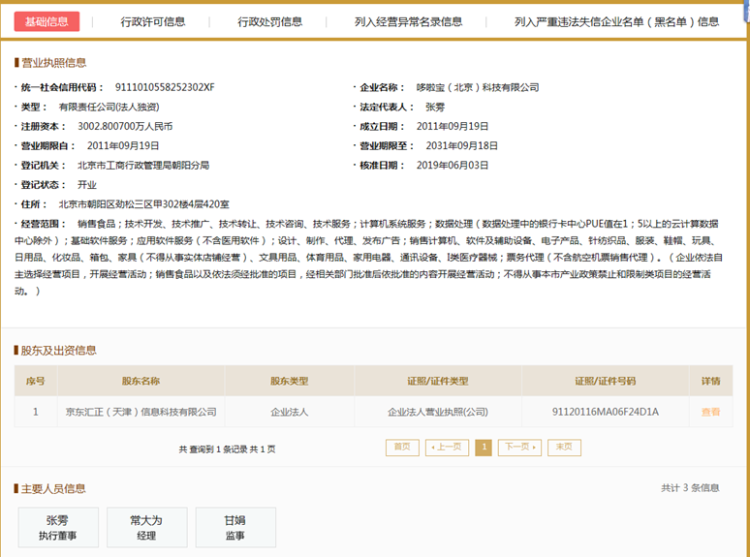Select page 1 in the pagination
750x557 pixels.
(484, 447)
